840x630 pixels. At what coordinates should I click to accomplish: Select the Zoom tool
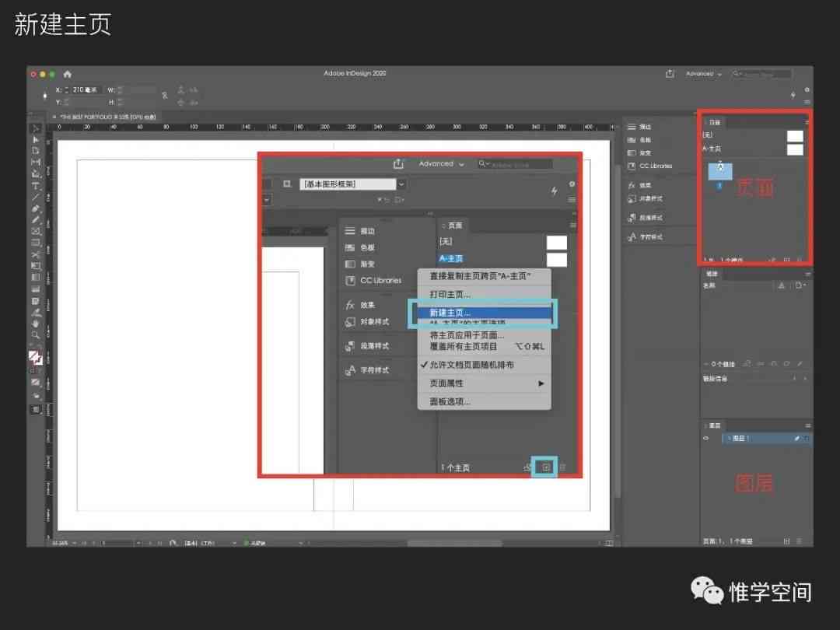[36, 335]
